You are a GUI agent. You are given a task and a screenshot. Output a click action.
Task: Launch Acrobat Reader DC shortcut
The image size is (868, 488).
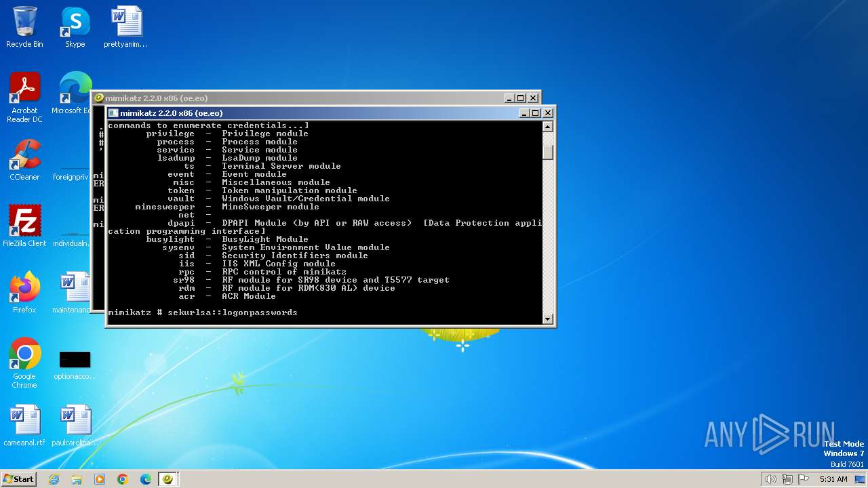click(24, 98)
